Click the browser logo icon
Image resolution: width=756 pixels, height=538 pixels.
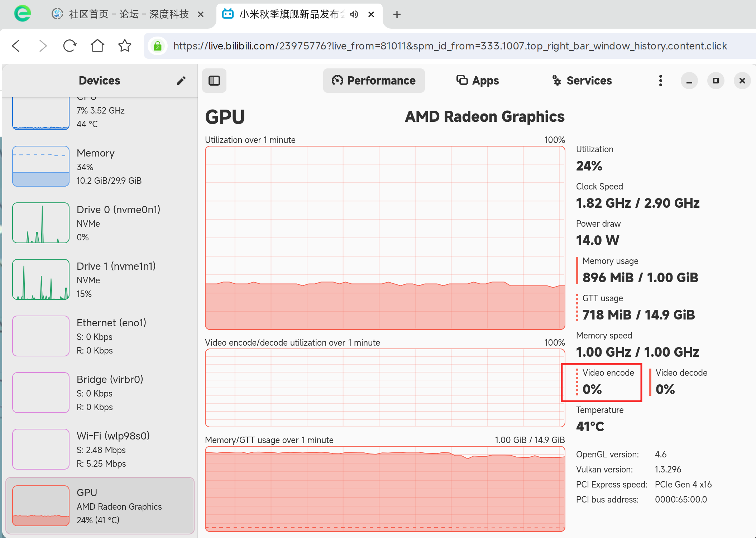click(23, 14)
